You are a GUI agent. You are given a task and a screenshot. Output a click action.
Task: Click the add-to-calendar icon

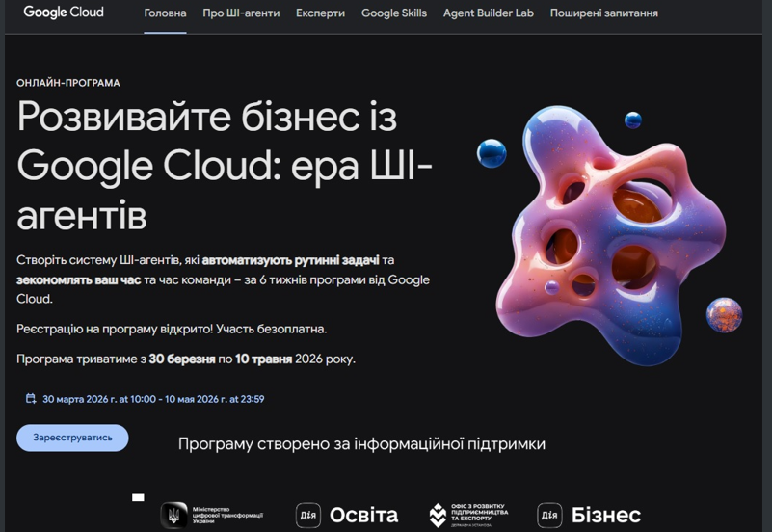pos(31,399)
